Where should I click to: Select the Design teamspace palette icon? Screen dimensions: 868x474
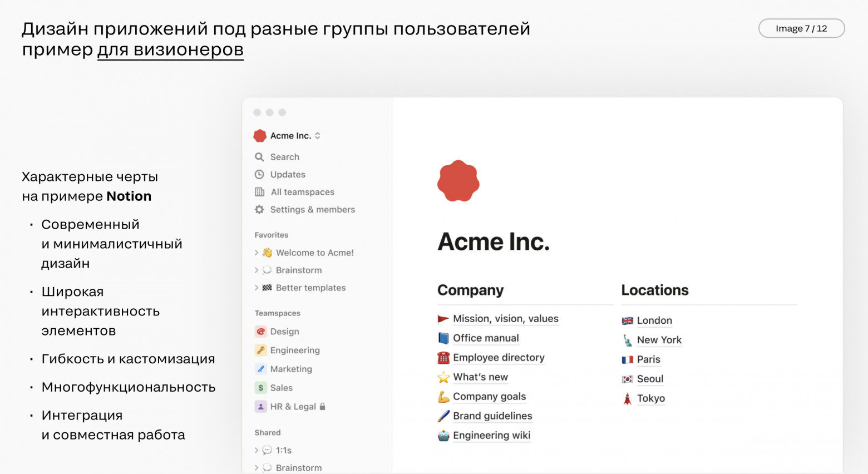click(261, 331)
